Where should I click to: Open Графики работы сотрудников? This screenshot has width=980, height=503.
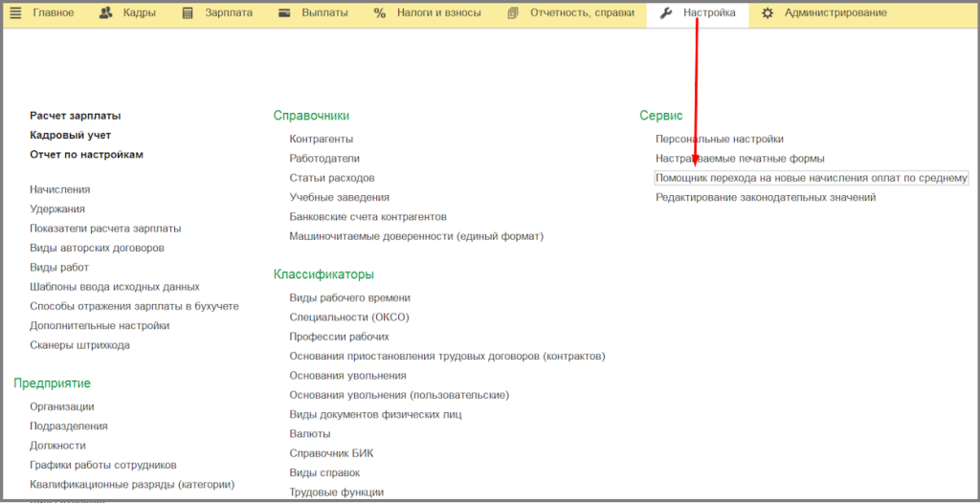pyautogui.click(x=103, y=465)
